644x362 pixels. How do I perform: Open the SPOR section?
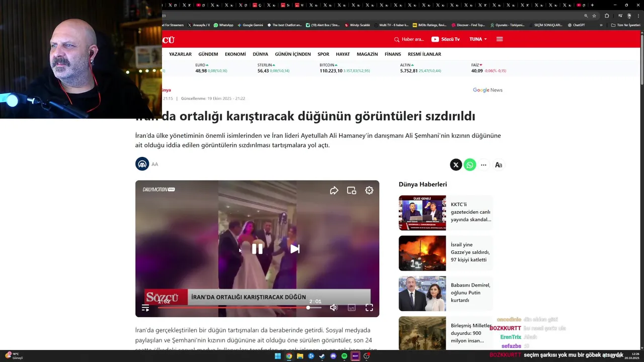pos(324,54)
